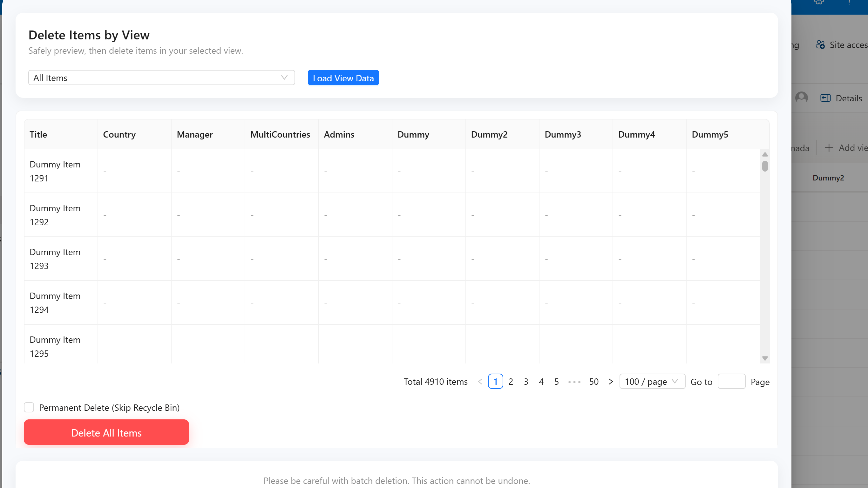
Task: Enable Permanent Delete (Skip Recycle Bin) checkbox
Action: pos(29,407)
